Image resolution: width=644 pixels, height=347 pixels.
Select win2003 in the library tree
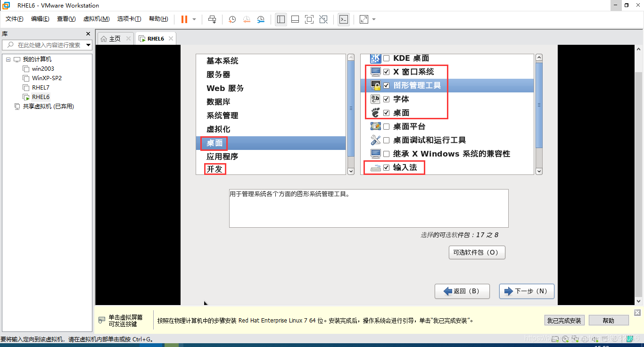click(43, 69)
